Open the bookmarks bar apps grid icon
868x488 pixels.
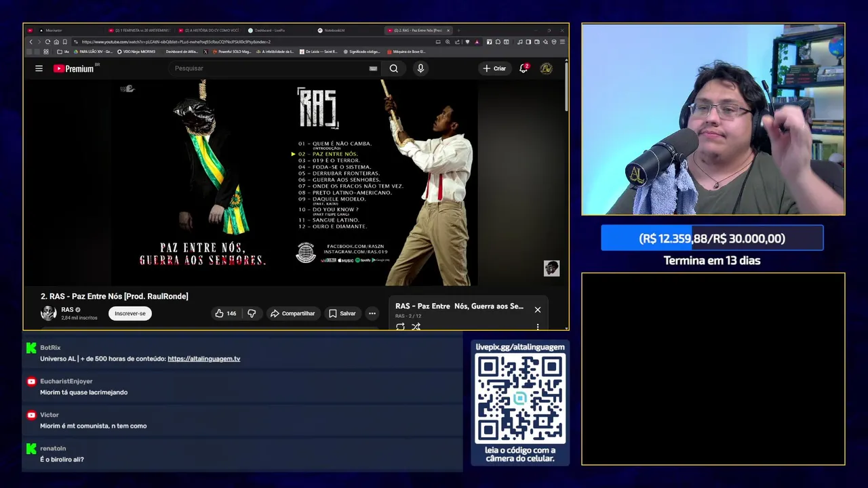46,52
